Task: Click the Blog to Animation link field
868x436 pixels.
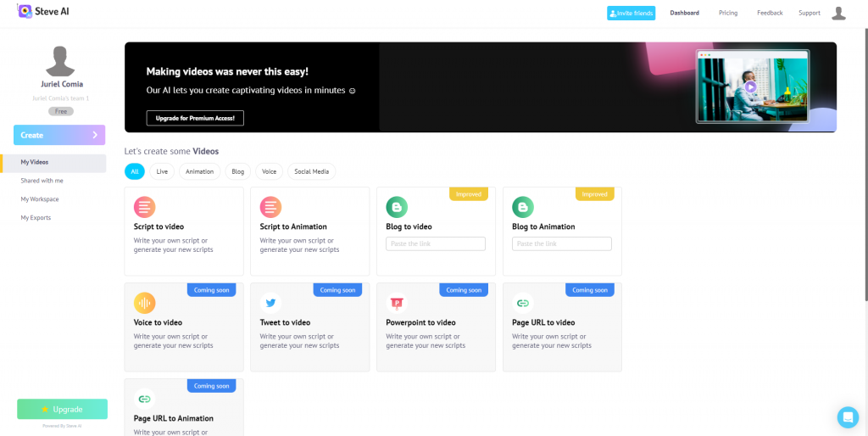Action: (x=562, y=243)
